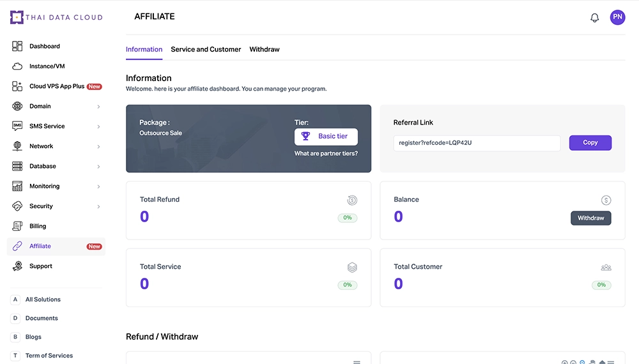Open the left chart hamburger menu
The image size is (639, 364).
[357, 362]
